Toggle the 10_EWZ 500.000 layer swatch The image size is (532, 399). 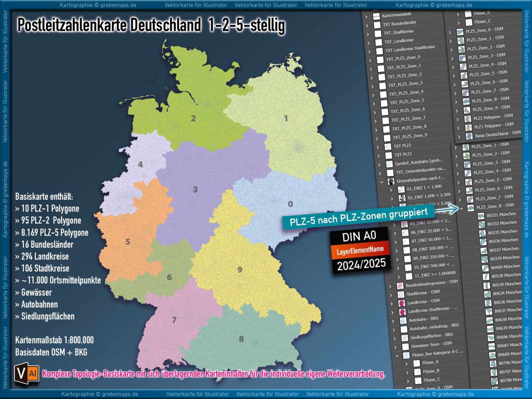point(408,267)
